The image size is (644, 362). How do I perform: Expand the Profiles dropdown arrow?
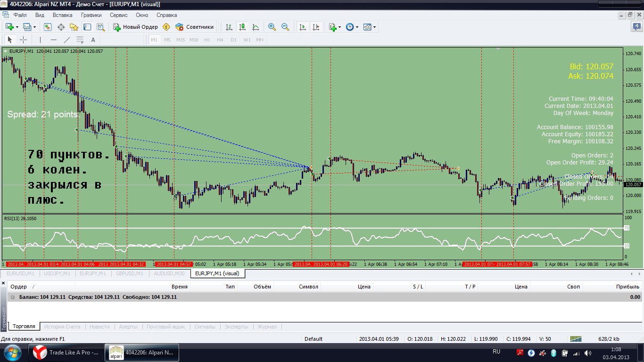tap(34, 27)
